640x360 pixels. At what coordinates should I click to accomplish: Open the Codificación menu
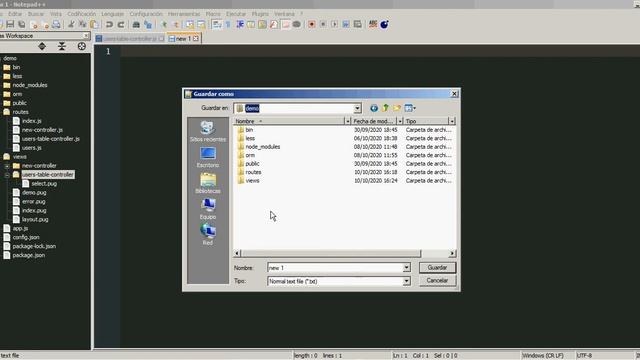(82, 14)
